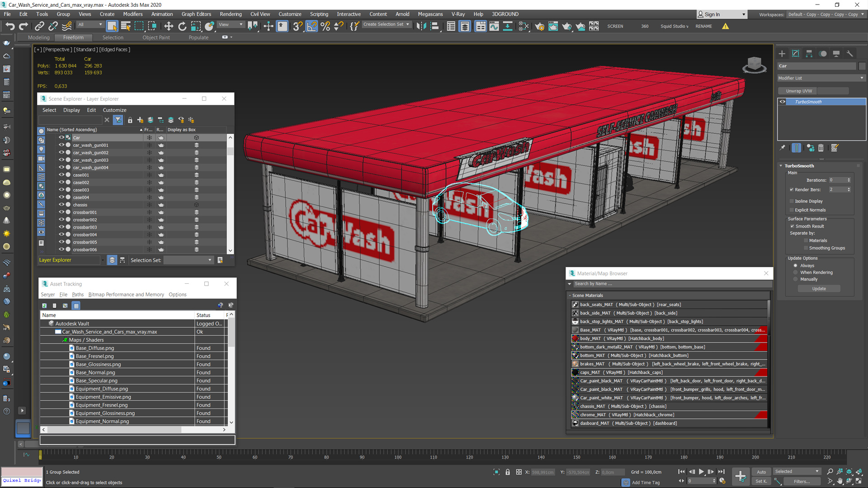Viewport: 868px width, 488px height.
Task: Click the time slider frame 0 marker
Action: [40, 456]
